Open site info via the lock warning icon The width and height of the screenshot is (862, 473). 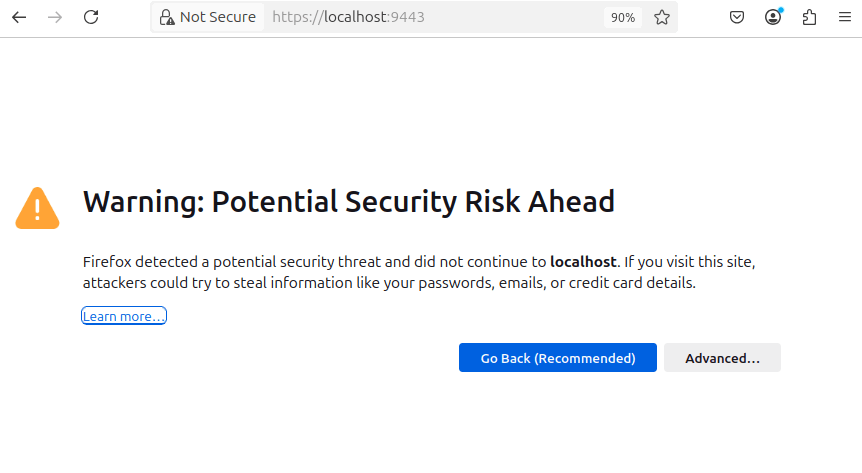pyautogui.click(x=167, y=18)
